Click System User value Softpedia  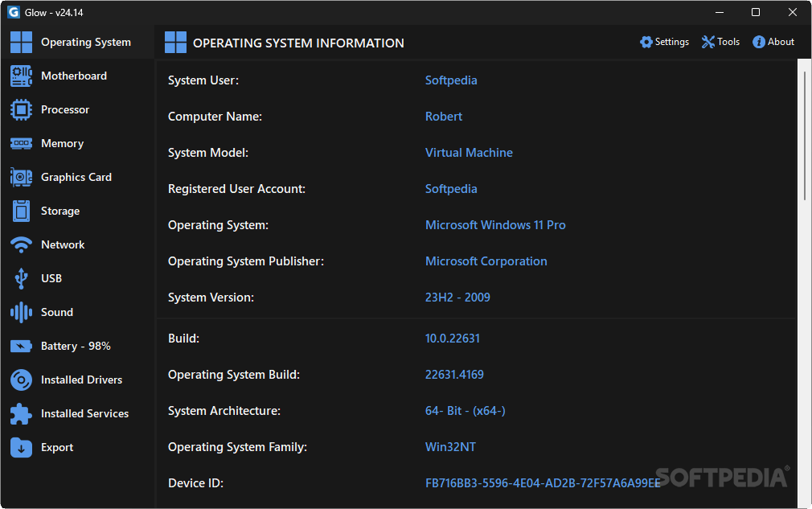pos(451,80)
